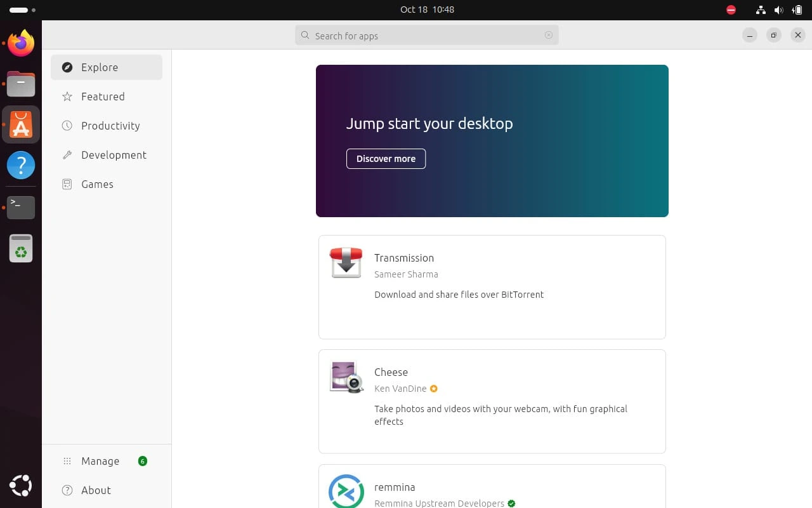Click publisher name Ken VanDine
The height and width of the screenshot is (508, 812).
[x=400, y=389]
